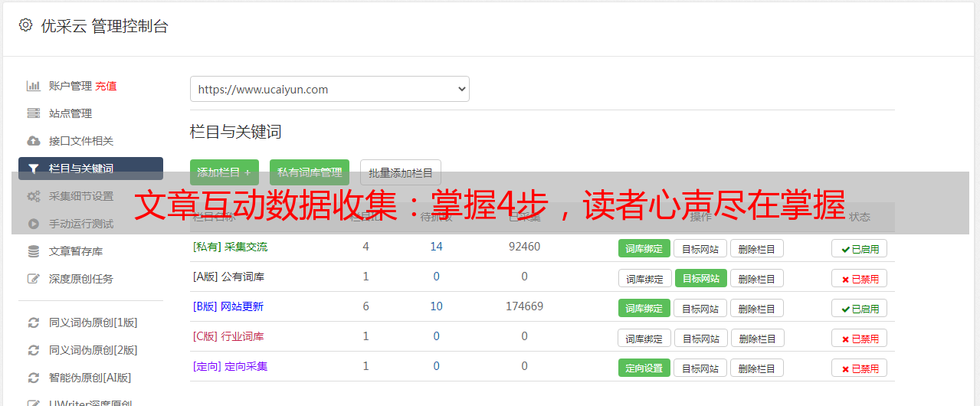Click the 状态 column header

click(x=860, y=217)
